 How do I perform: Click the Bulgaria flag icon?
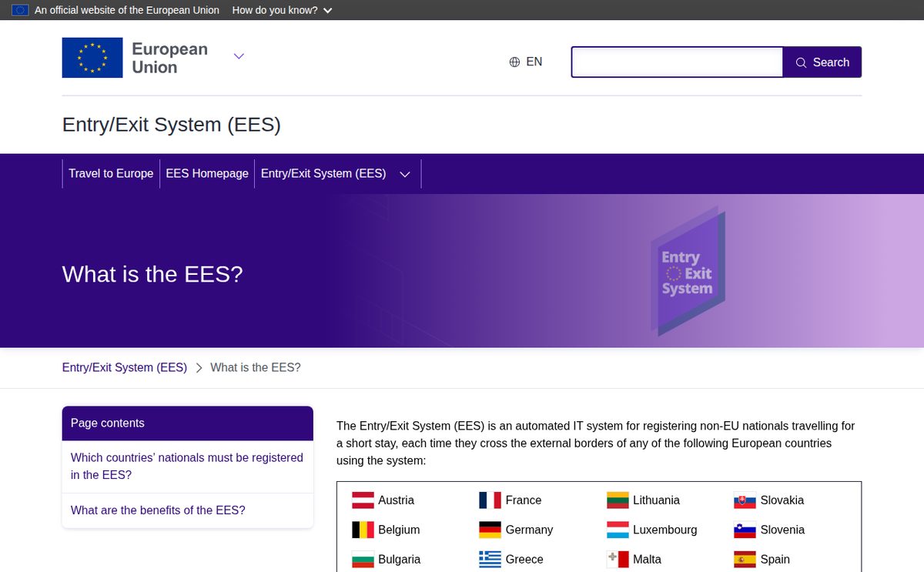(x=363, y=560)
